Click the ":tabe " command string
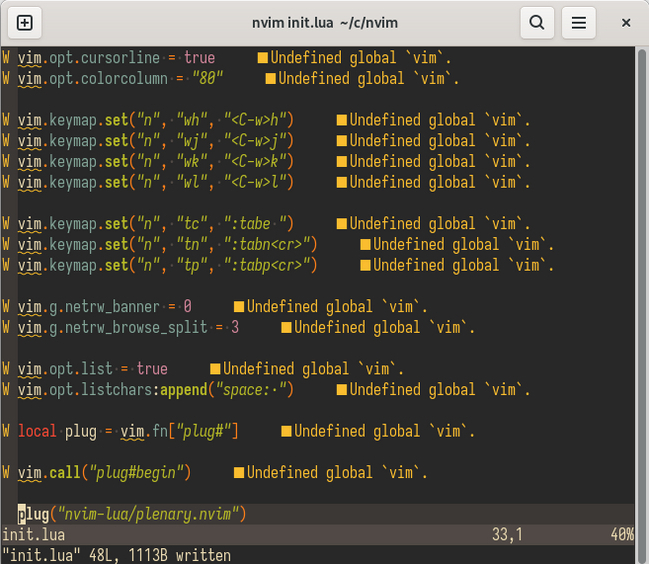649x564 pixels. (x=255, y=224)
